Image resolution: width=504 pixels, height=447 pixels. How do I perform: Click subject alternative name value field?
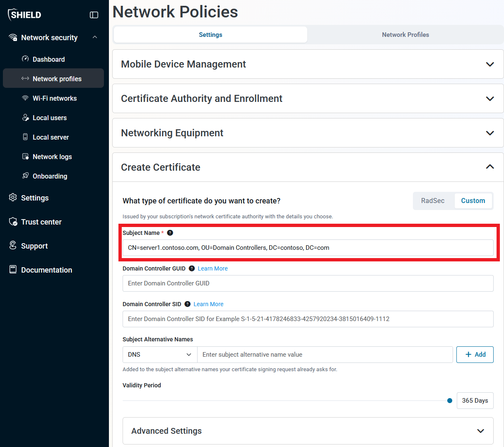[x=325, y=355]
